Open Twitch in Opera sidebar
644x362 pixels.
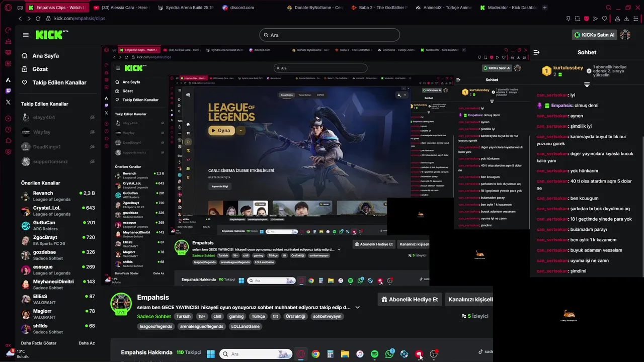pyautogui.click(x=8, y=91)
